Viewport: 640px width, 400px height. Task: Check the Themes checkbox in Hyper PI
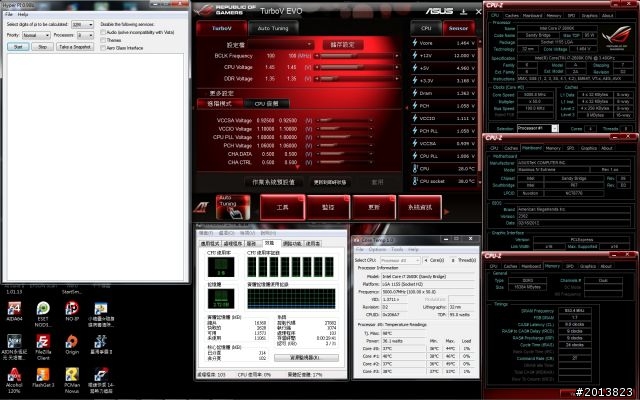pyautogui.click(x=103, y=40)
